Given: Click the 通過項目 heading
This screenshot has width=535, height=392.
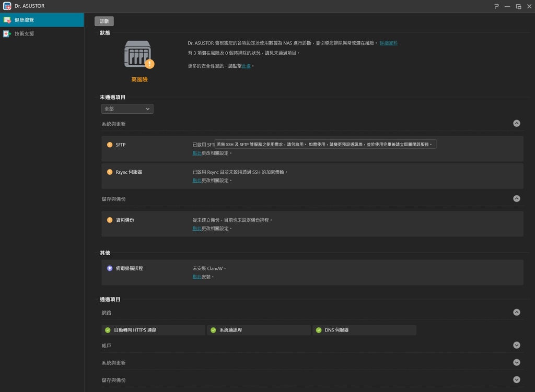Looking at the screenshot, I should pos(110,299).
